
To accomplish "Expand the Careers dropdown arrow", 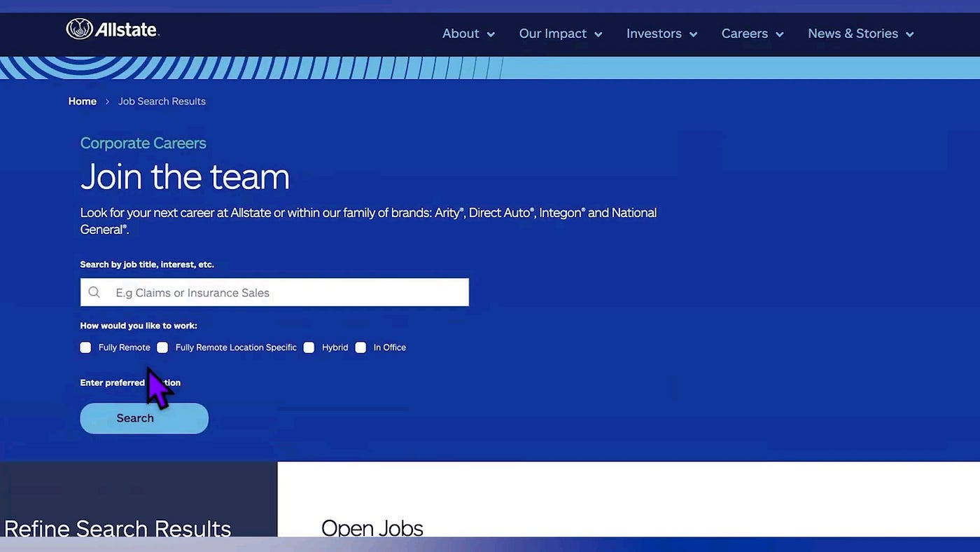I will (780, 34).
